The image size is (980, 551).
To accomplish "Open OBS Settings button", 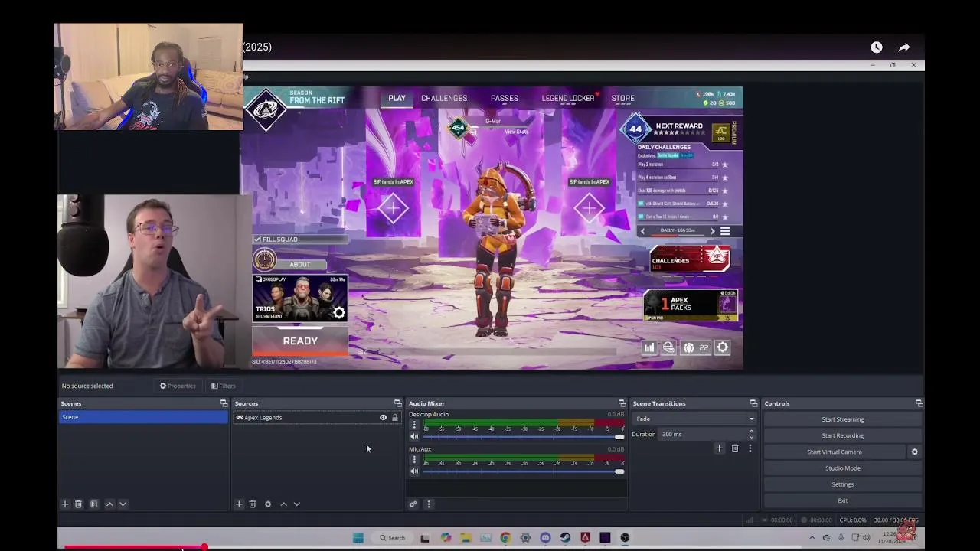I will tap(842, 484).
